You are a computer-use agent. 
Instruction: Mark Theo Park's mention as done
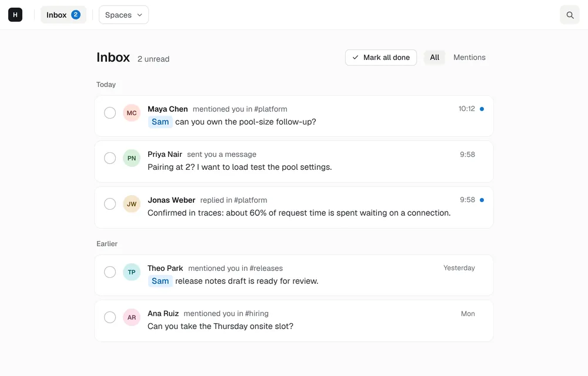click(110, 272)
